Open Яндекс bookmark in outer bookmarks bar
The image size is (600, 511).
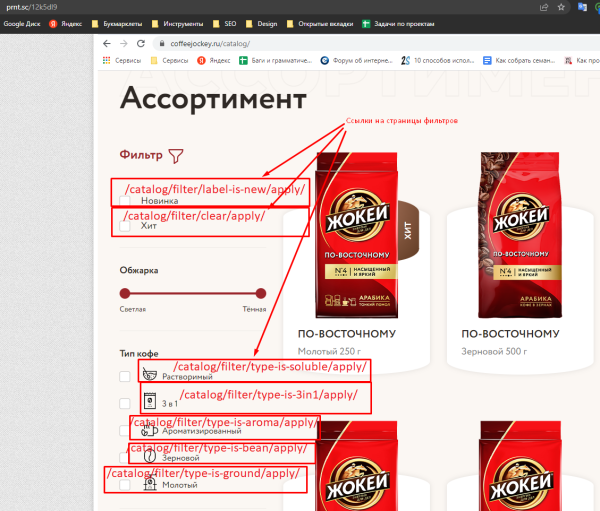[x=65, y=24]
